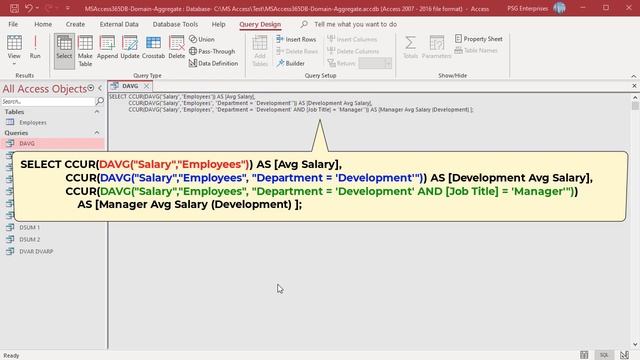
Task: Switch to the Home ribbon tab
Action: coord(43,24)
